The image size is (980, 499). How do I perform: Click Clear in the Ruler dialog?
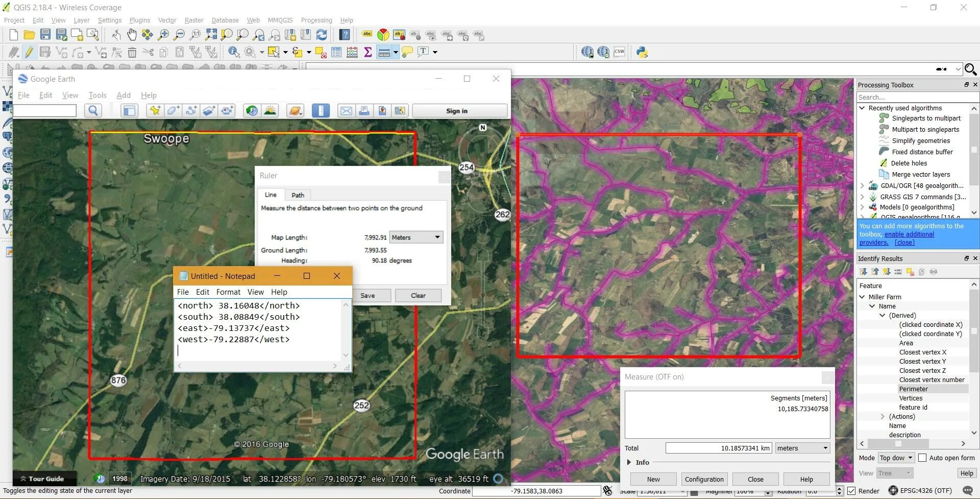[418, 295]
